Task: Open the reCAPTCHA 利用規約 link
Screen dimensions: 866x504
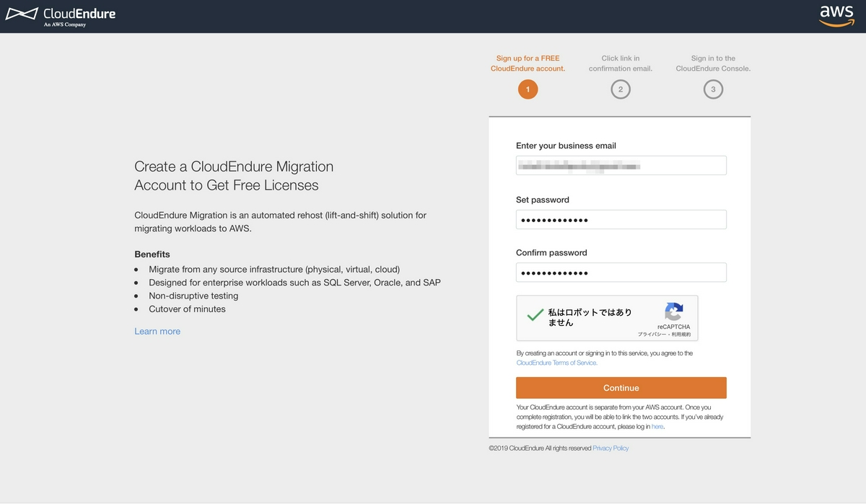Action: coord(681,335)
